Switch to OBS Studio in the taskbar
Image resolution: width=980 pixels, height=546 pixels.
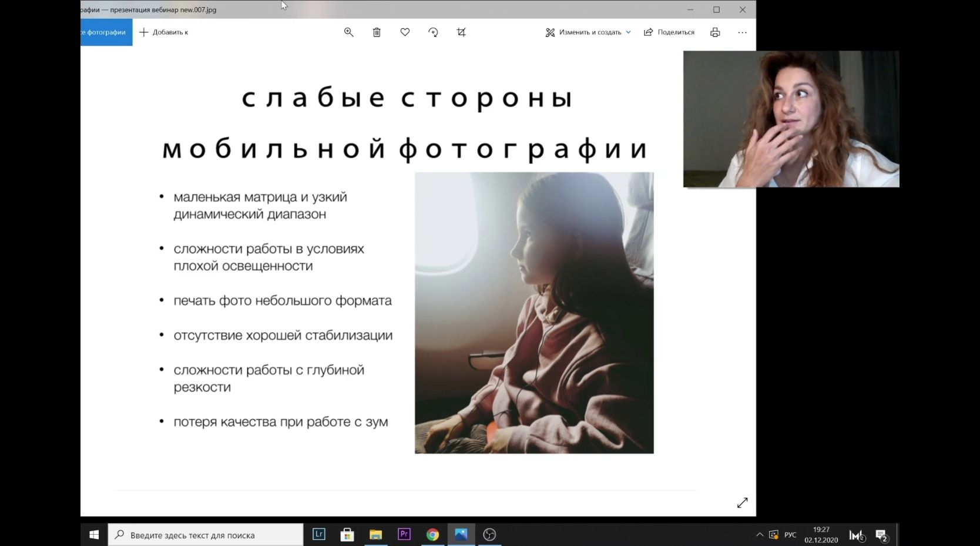(x=489, y=534)
